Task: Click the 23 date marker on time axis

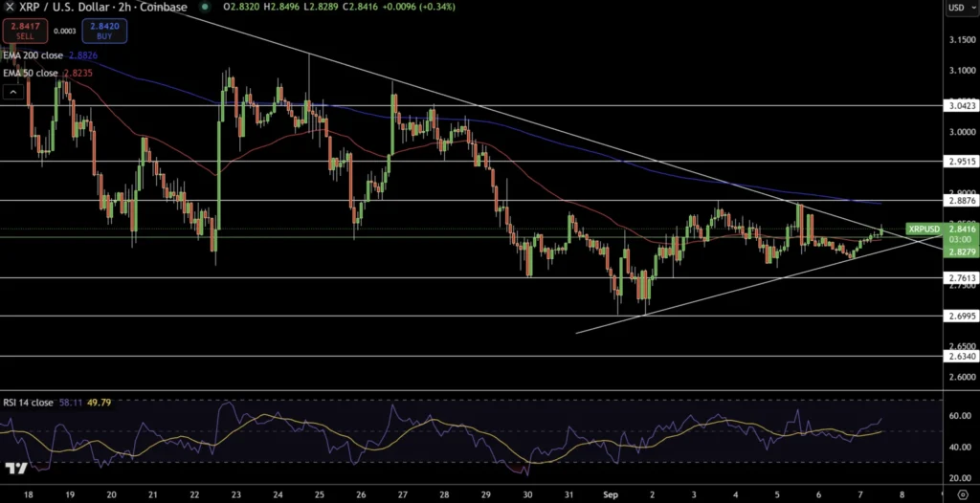Action: pyautogui.click(x=235, y=494)
